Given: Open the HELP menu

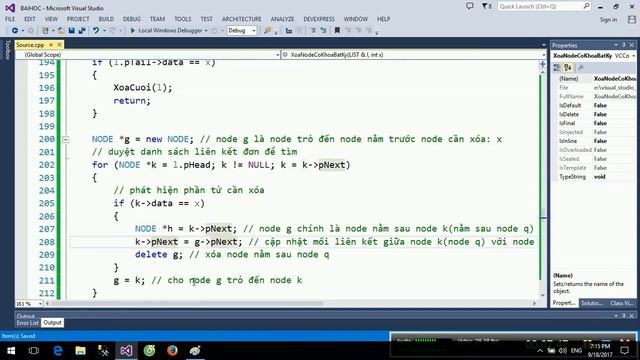Looking at the screenshot, I should click(x=384, y=19).
